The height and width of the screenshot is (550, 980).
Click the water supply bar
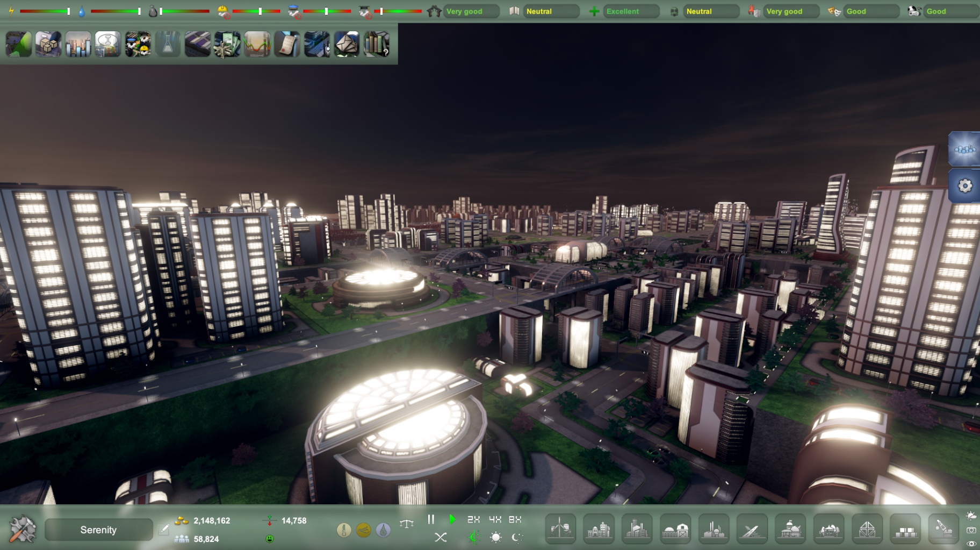116,11
